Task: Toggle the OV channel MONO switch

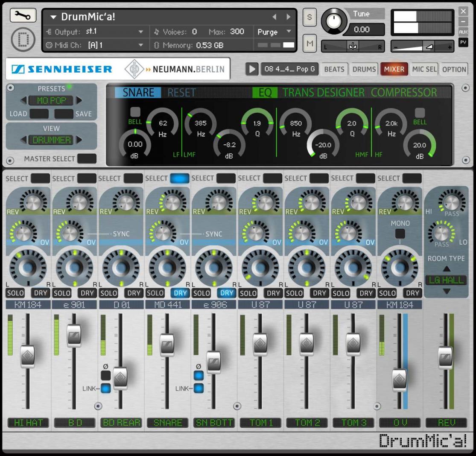Action: click(x=400, y=234)
